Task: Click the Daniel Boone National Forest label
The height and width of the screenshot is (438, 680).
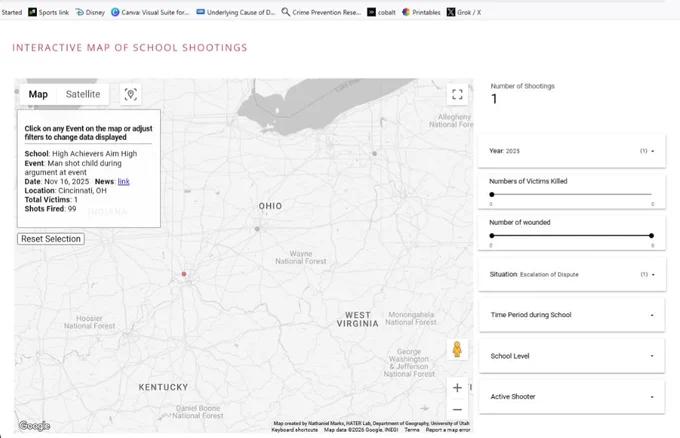Action: coord(198,412)
